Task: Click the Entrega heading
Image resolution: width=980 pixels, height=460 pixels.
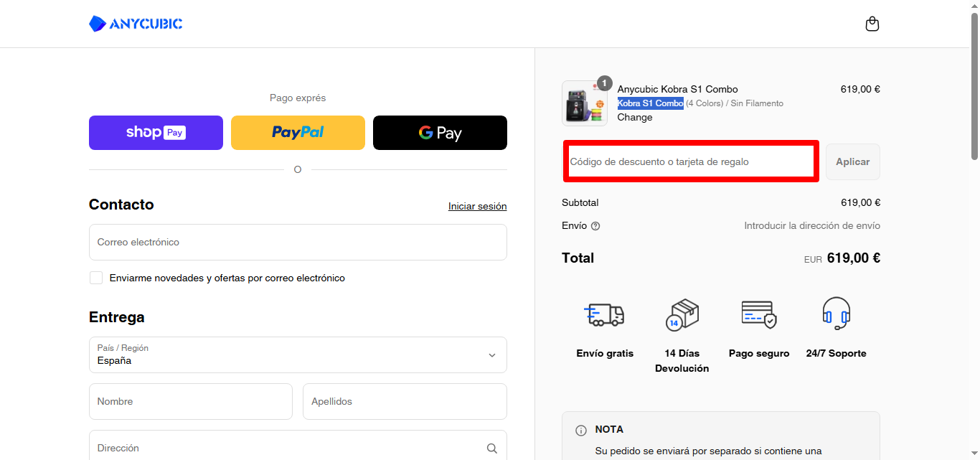Action: [x=117, y=317]
